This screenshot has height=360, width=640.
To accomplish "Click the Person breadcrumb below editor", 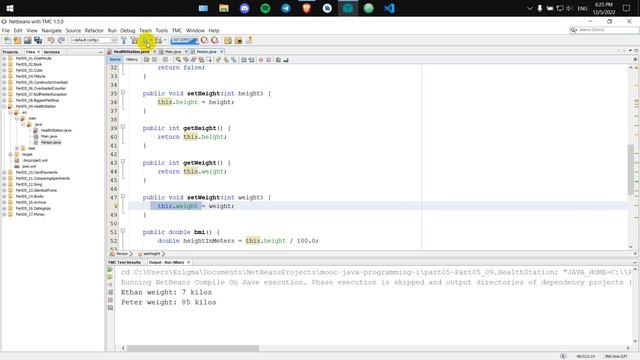I will pyautogui.click(x=121, y=254).
